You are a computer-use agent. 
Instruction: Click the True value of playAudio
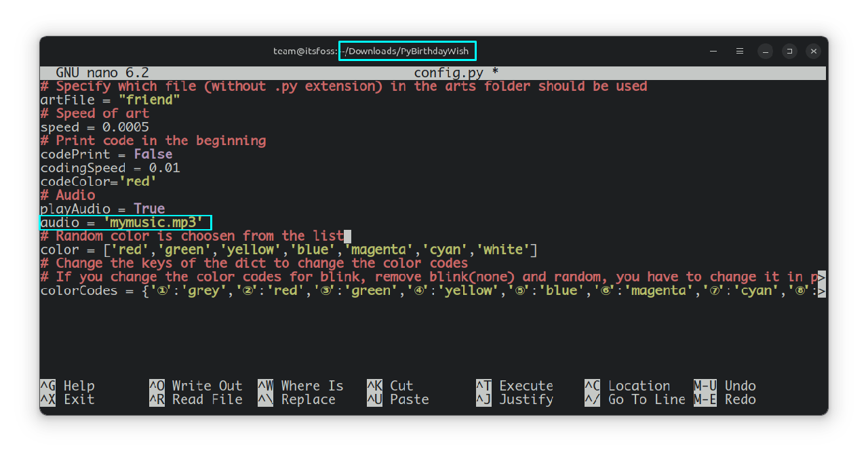(149, 209)
